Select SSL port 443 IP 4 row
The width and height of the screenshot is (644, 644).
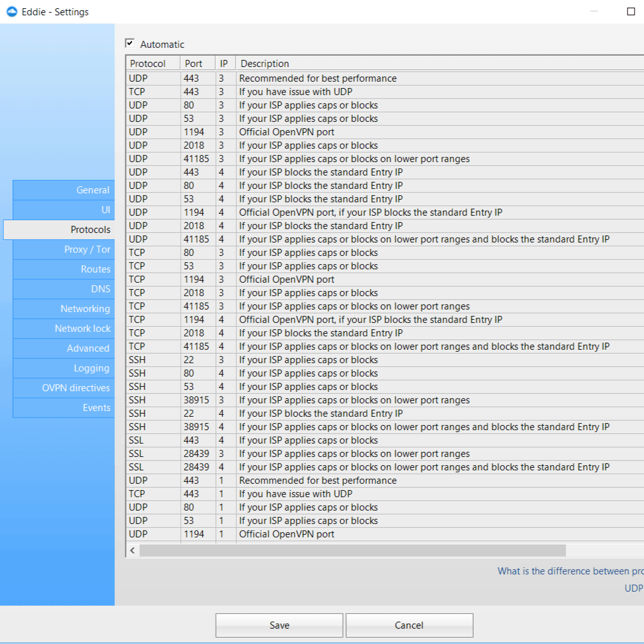(x=385, y=440)
